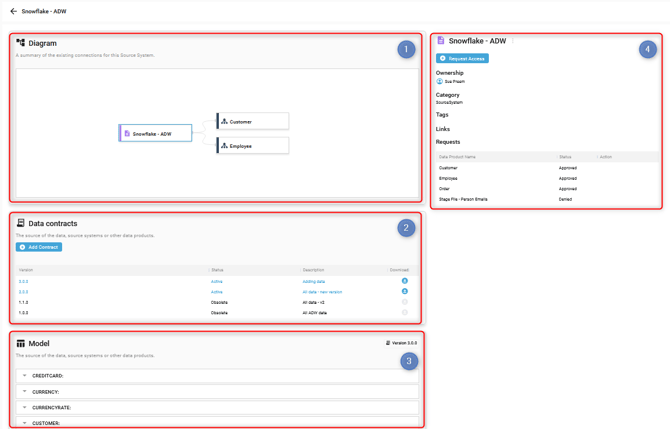This screenshot has width=670, height=429.
Task: Click the purple document icon in details panel
Action: coord(441,40)
